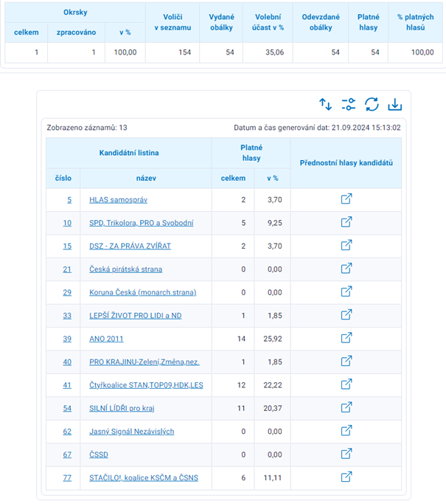Open preferential votes for SPD, Trikolora, PRO a Svobodní
Viewport: 446px width, 504px height.
pos(346,222)
